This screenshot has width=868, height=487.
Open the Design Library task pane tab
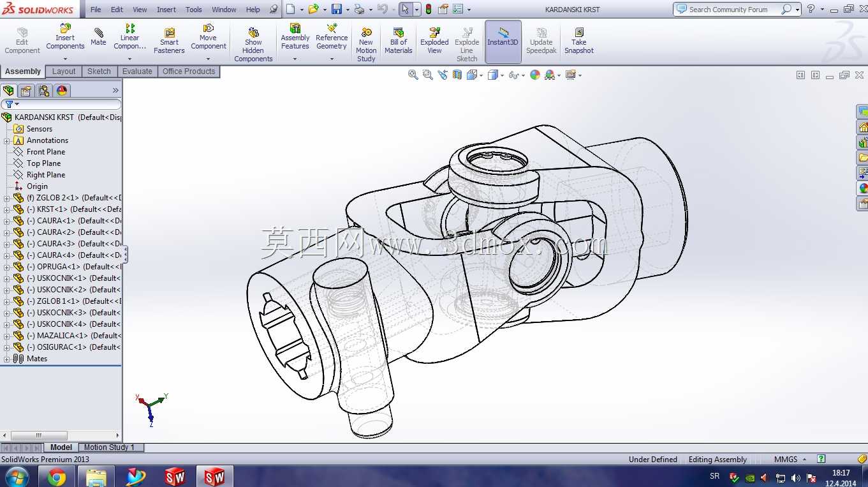pyautogui.click(x=863, y=142)
